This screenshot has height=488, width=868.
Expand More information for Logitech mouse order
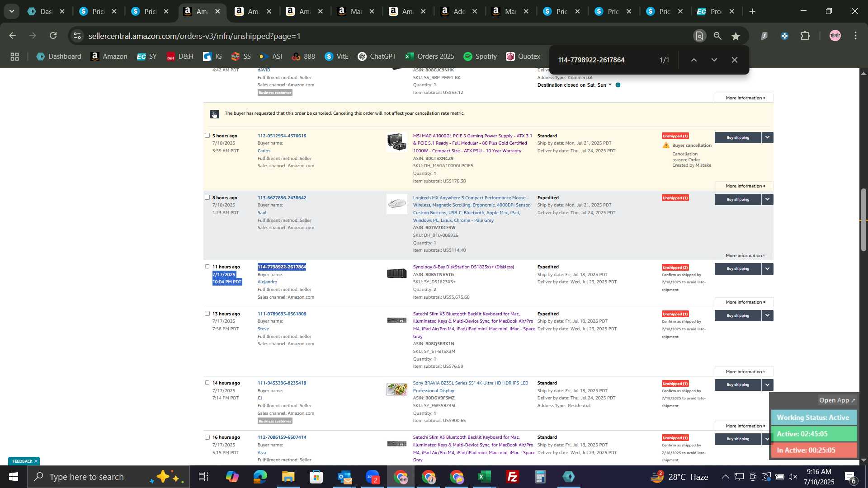[x=745, y=255]
